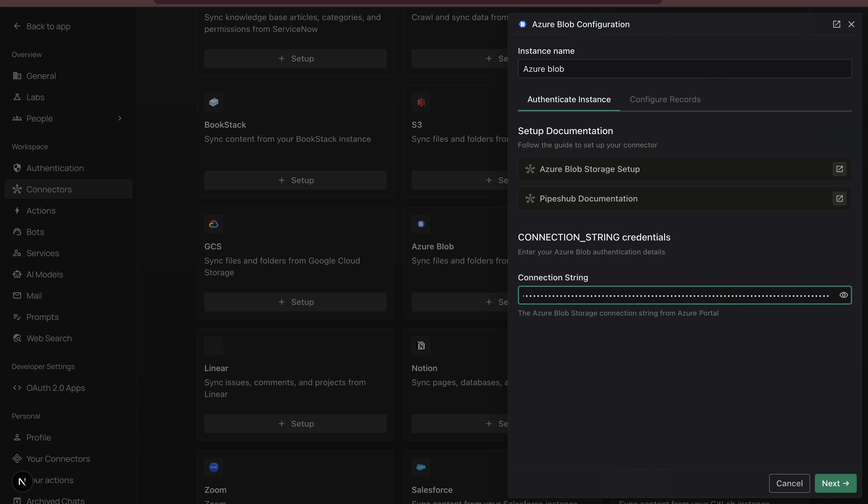Expand the People submenu chevron

120,118
